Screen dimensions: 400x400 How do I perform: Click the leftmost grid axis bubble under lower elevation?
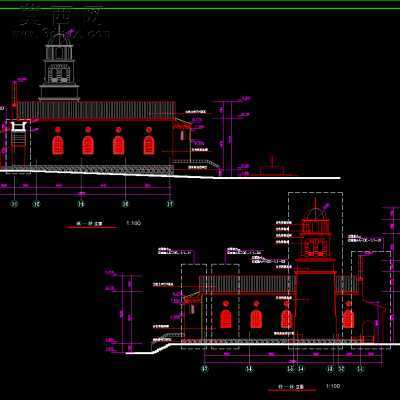(x=205, y=369)
